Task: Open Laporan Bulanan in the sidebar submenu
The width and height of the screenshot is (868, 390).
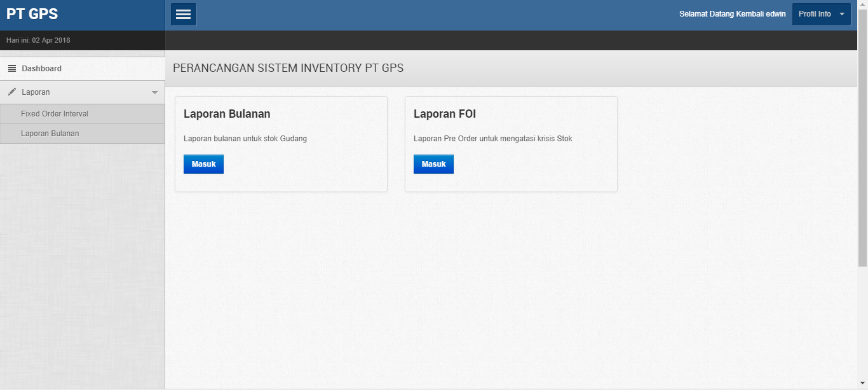Action: pos(50,134)
